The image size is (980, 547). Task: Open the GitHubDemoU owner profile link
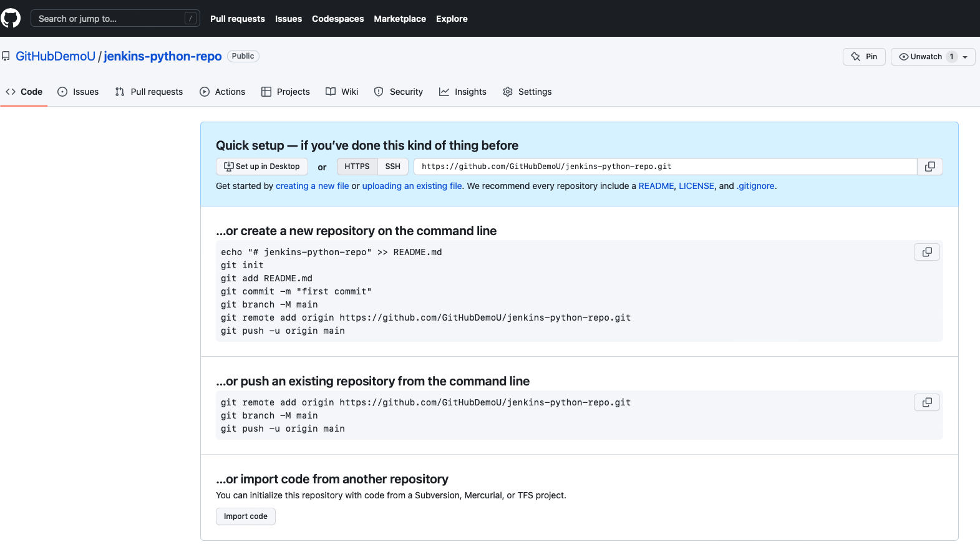[x=56, y=56]
